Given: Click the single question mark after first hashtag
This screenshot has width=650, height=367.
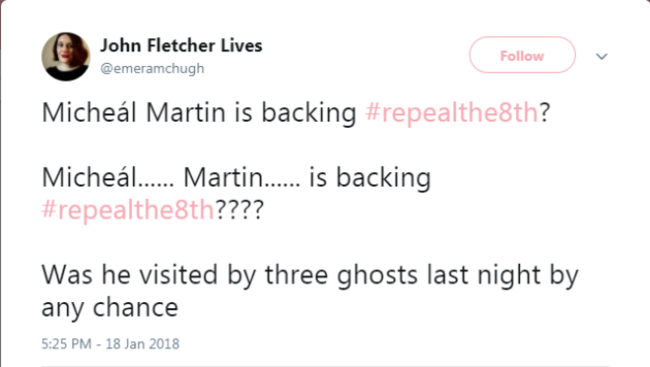Looking at the screenshot, I should pos(544,112).
